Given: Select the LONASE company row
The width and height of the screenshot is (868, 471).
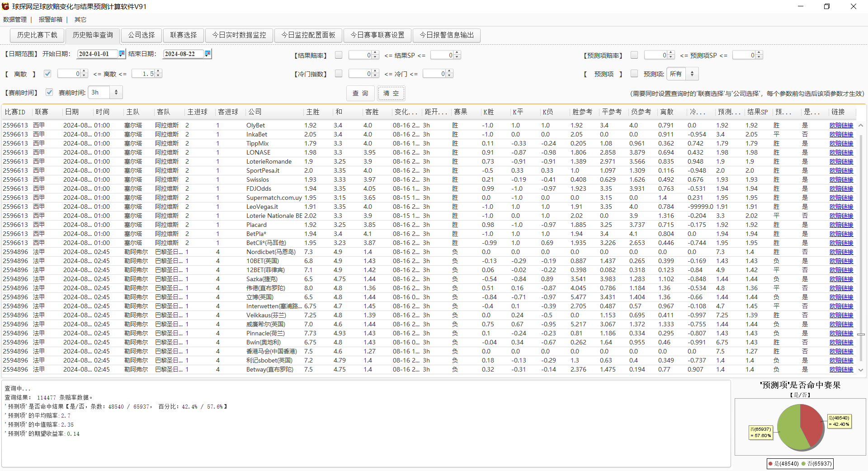Looking at the screenshot, I should point(429,152).
